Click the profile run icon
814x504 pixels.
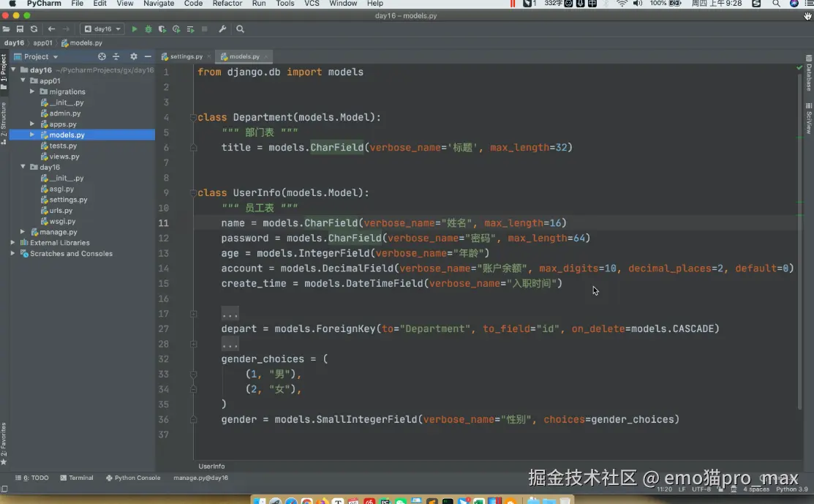click(x=176, y=29)
